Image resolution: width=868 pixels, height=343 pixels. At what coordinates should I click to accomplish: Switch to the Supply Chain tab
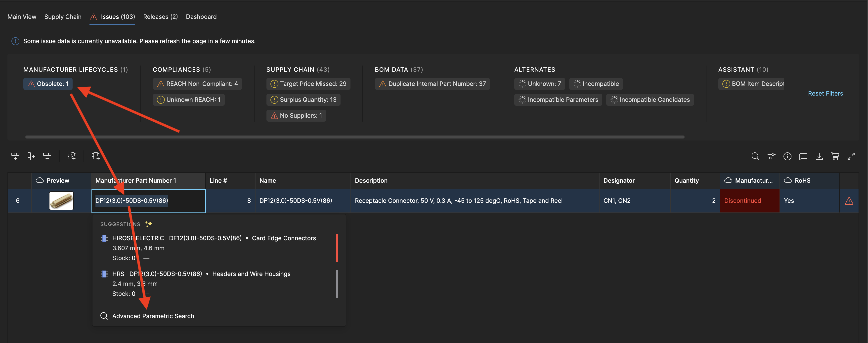(63, 16)
